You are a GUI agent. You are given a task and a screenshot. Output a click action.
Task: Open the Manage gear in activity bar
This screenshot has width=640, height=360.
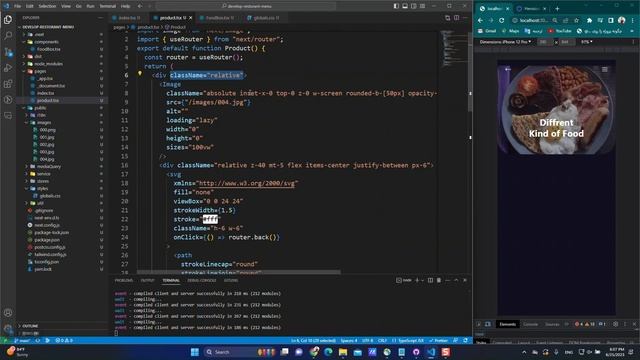click(x=8, y=329)
